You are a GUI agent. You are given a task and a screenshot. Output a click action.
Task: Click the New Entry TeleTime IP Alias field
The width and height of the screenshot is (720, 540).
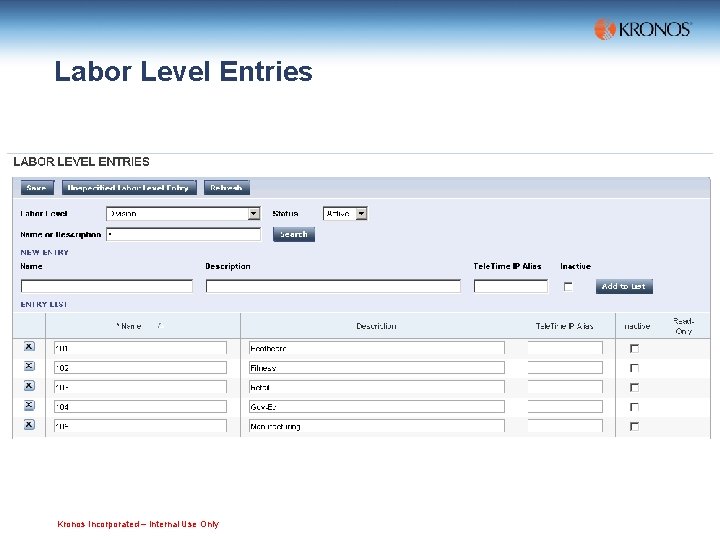(511, 286)
